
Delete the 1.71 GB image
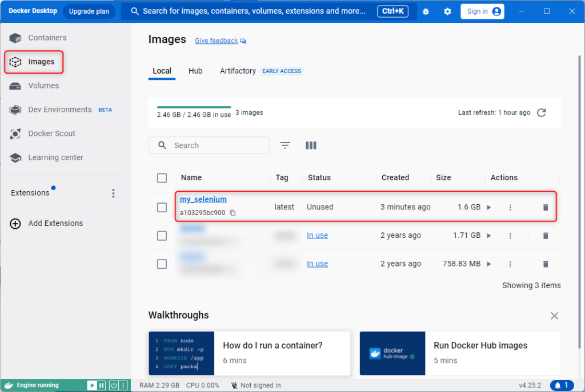click(546, 236)
